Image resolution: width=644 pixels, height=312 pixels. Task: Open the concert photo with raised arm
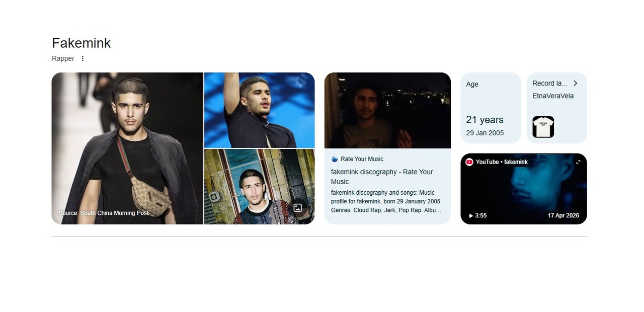[x=260, y=110]
